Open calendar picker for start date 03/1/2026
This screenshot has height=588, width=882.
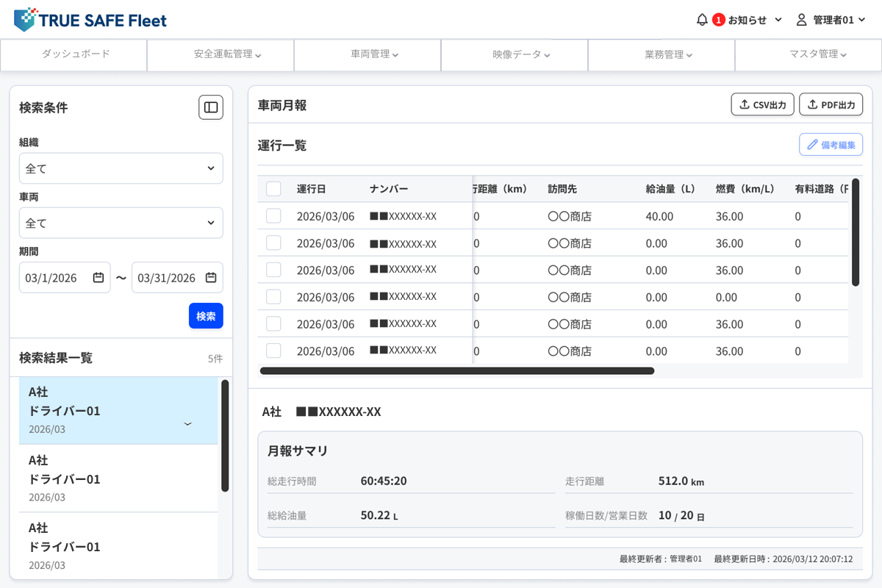[x=98, y=278]
